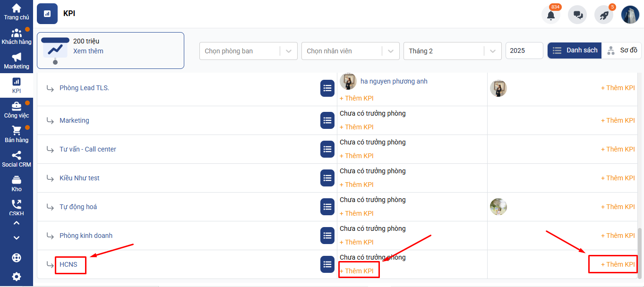The image size is (644, 287).
Task: Click list icon for Marketing row
Action: pos(327,120)
